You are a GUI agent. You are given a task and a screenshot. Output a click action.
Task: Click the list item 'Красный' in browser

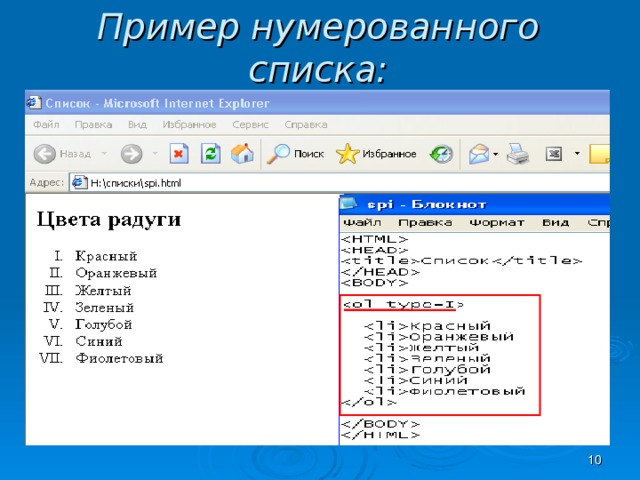point(106,256)
